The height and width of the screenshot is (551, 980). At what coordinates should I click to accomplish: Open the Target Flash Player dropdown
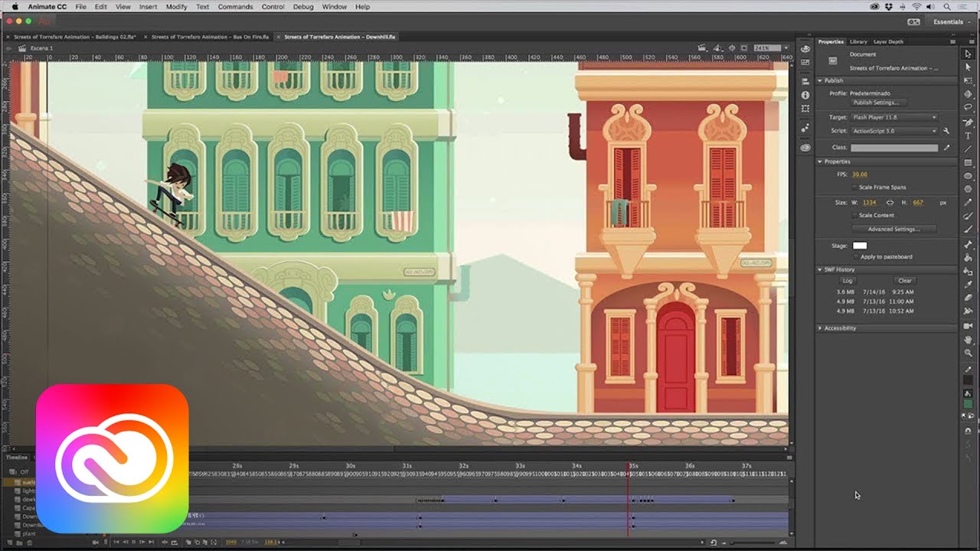point(894,117)
